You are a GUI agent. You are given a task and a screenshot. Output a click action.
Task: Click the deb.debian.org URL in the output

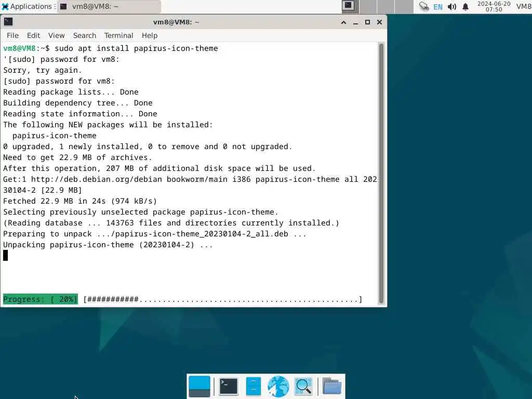coord(96,179)
